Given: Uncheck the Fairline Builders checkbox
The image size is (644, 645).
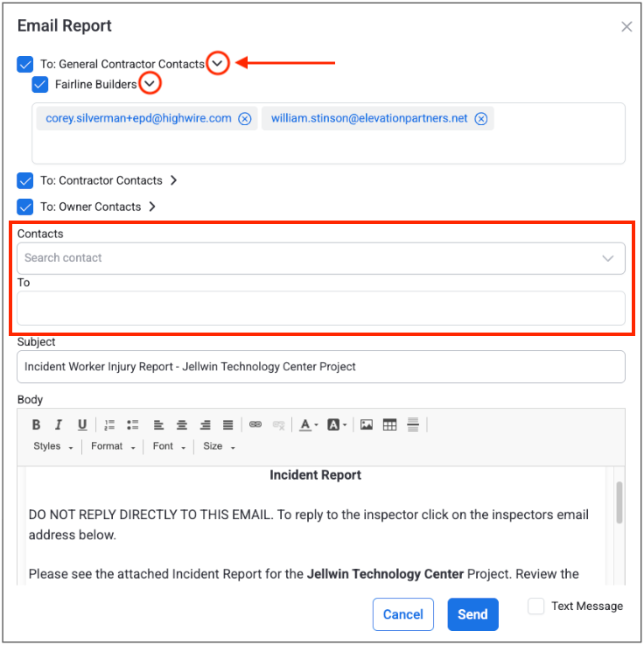Looking at the screenshot, I should pyautogui.click(x=40, y=85).
